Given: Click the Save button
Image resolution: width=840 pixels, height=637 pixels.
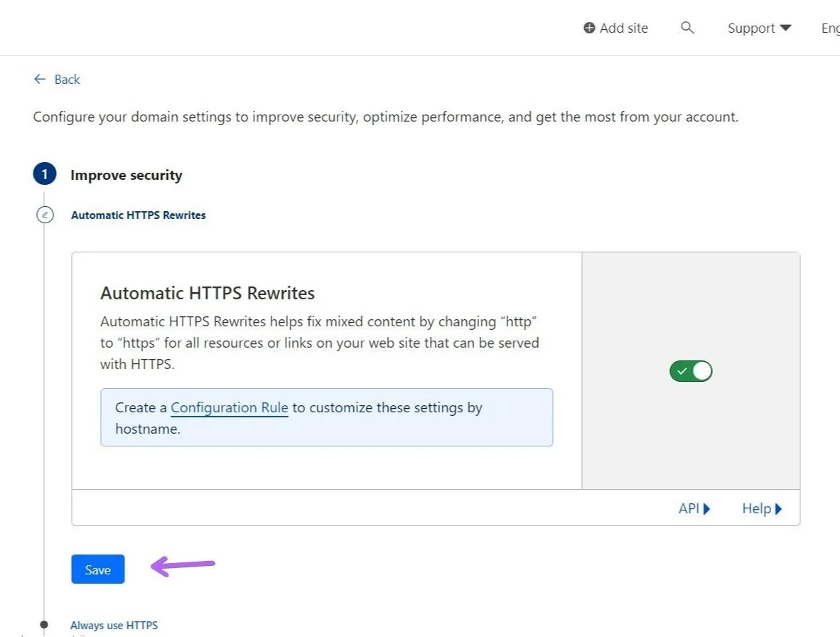Looking at the screenshot, I should pyautogui.click(x=97, y=569).
